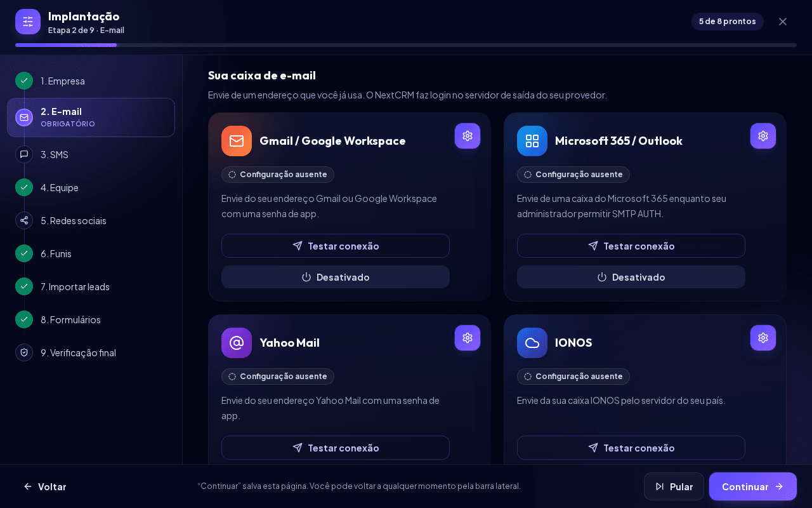Click the green checkmark beside Empresa
The image size is (812, 508).
tap(24, 81)
